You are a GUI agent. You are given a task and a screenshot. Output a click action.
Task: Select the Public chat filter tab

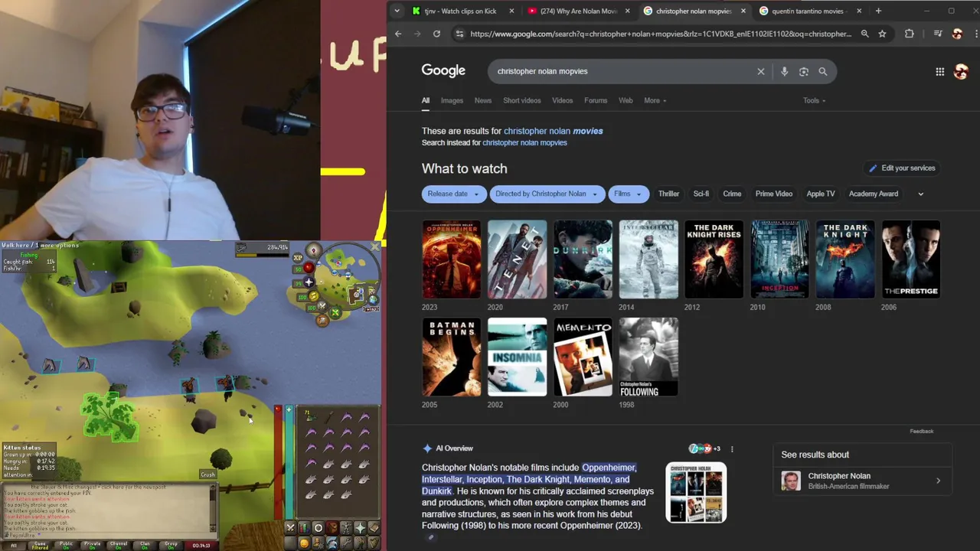tap(67, 545)
